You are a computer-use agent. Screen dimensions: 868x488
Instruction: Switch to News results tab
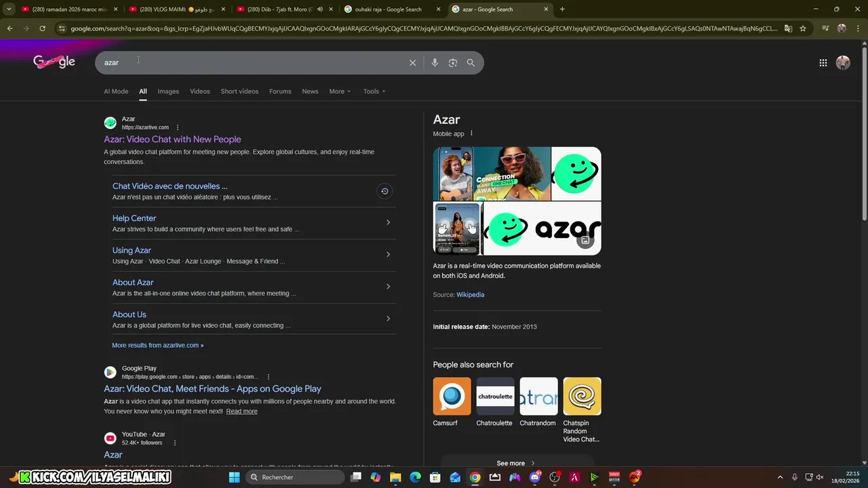tap(310, 91)
